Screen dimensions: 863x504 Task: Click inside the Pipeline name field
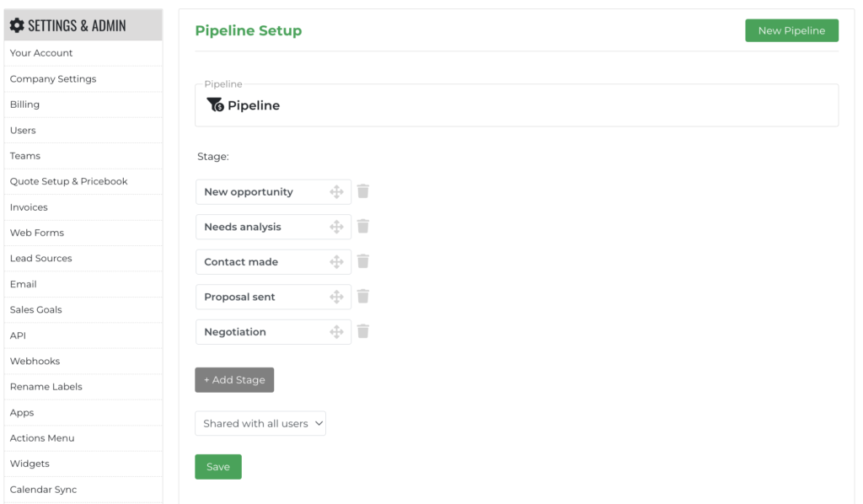(x=421, y=105)
